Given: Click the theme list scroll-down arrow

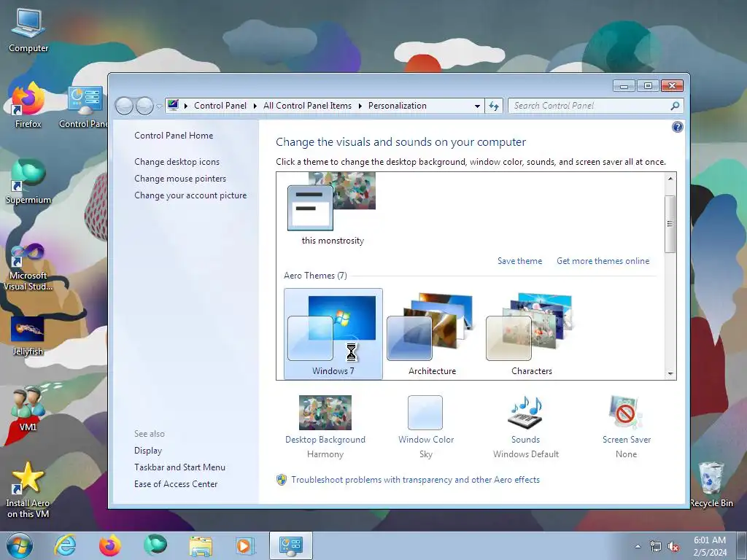Looking at the screenshot, I should (x=670, y=374).
